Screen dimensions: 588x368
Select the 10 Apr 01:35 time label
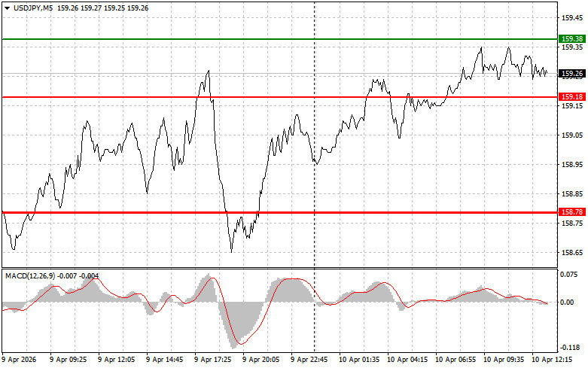pyautogui.click(x=359, y=360)
